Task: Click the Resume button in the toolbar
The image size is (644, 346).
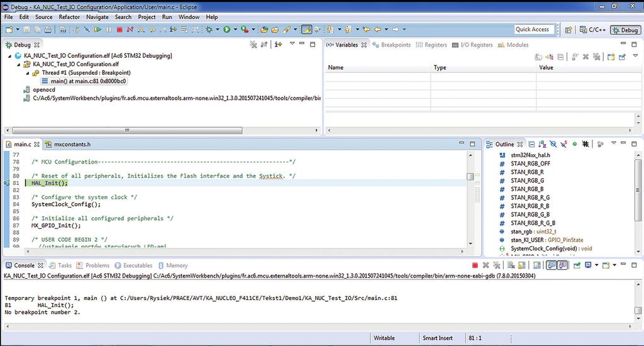Action: click(97, 30)
